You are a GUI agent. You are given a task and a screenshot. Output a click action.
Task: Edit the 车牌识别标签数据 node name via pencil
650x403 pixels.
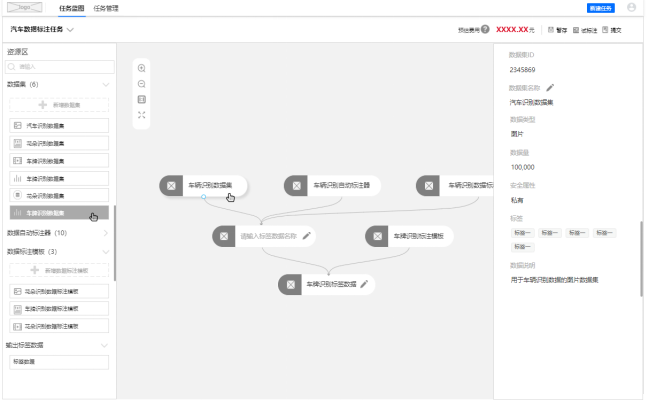tap(365, 285)
